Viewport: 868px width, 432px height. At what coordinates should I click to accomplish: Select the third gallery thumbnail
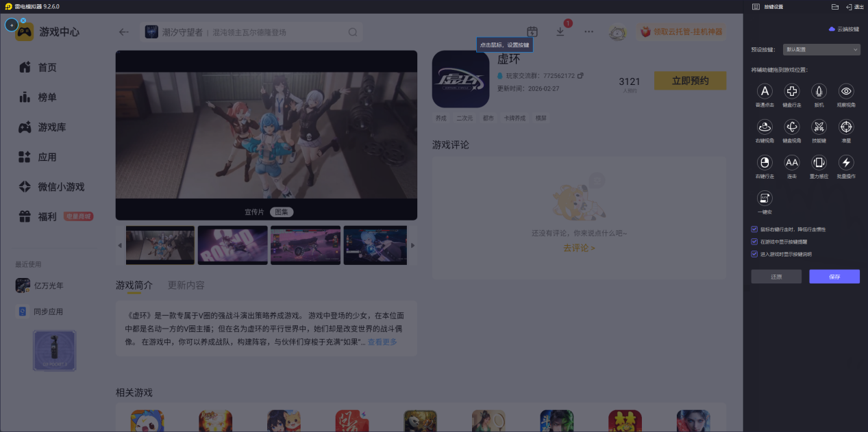(306, 245)
